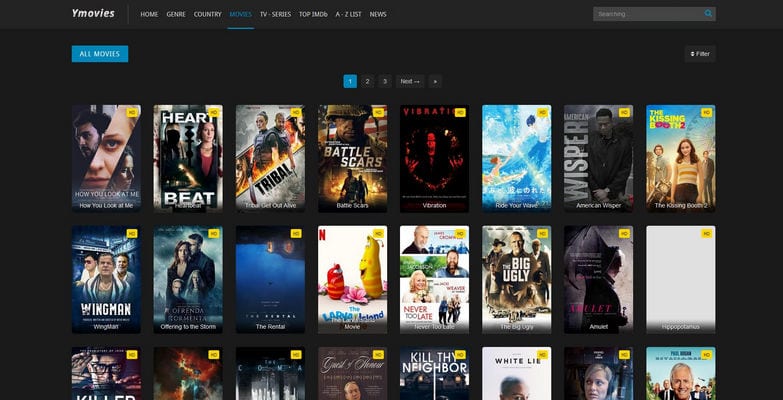Open The Kissing Booth 2 poster

tap(681, 158)
